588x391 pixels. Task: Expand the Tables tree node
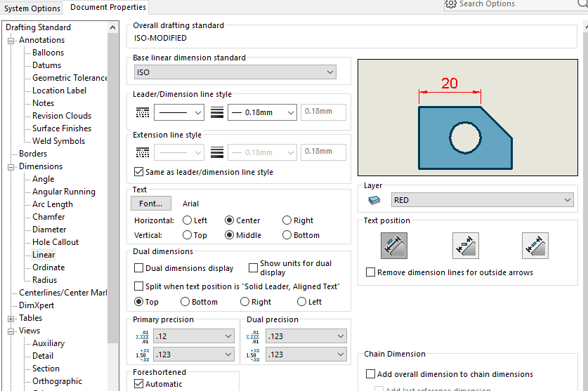[11, 319]
